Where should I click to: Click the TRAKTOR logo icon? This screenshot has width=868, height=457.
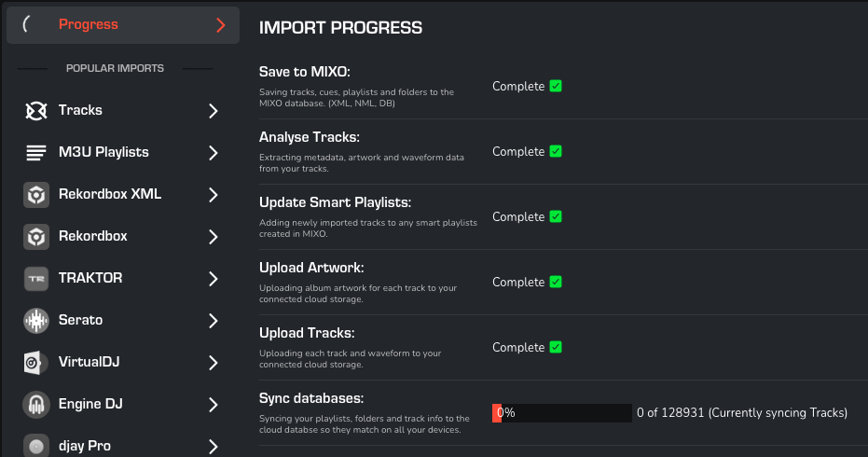coord(36,279)
